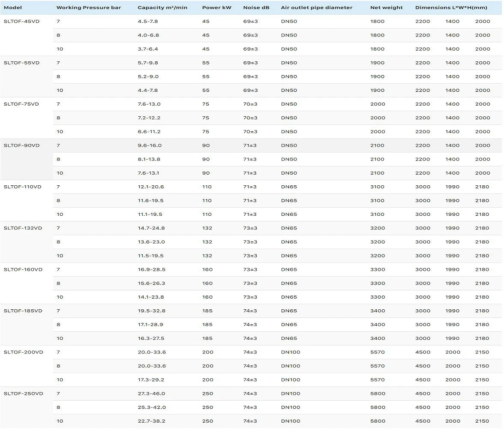Click the Net weight column header
This screenshot has width=504, height=429.
click(387, 7)
